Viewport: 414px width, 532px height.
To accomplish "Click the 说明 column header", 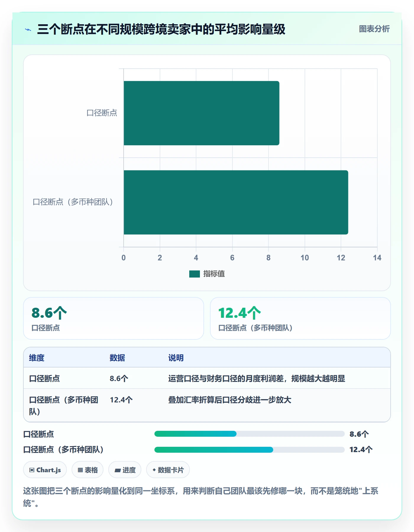I will tap(176, 358).
